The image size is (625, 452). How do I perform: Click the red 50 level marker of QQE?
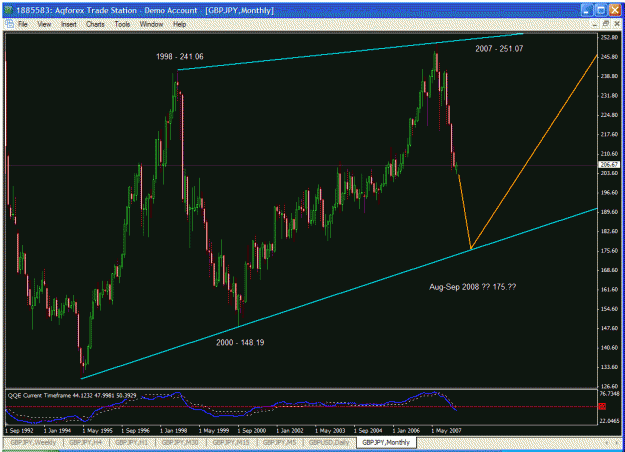[602, 407]
